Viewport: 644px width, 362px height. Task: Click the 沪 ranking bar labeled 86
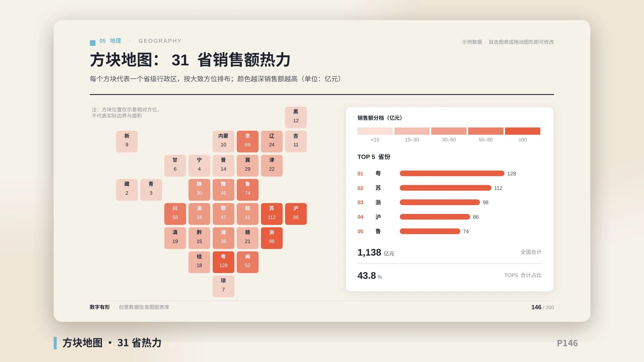(x=435, y=217)
